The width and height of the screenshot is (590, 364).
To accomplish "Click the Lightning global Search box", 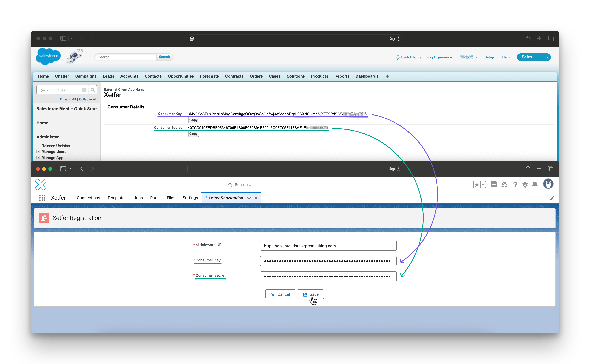I will pos(284,185).
